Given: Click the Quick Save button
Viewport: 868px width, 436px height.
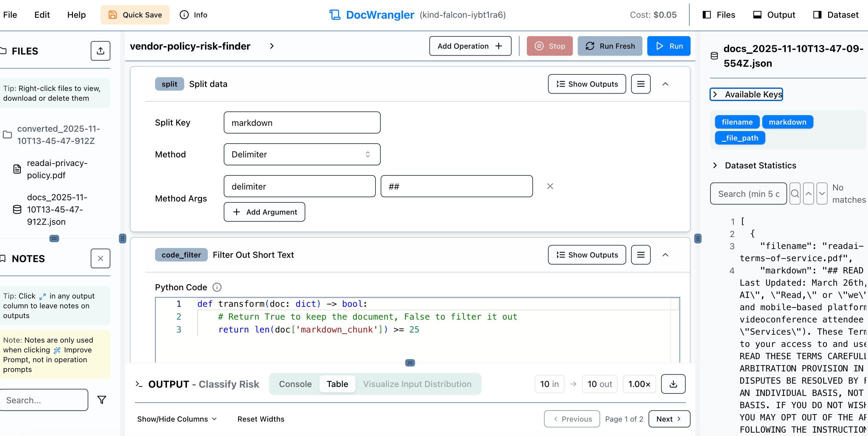Looking at the screenshot, I should [x=135, y=15].
